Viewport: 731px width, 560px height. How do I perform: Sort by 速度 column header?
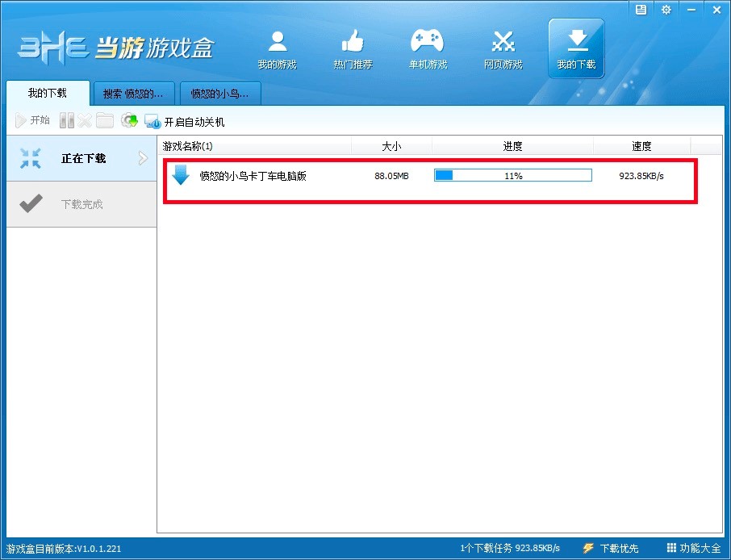(x=641, y=146)
